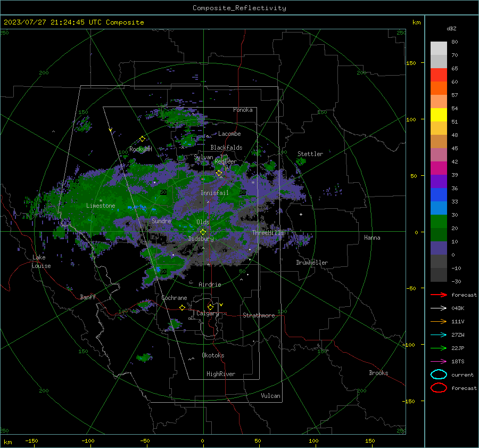Select the cyan current ellipse icon
479x448 pixels.
439,374
